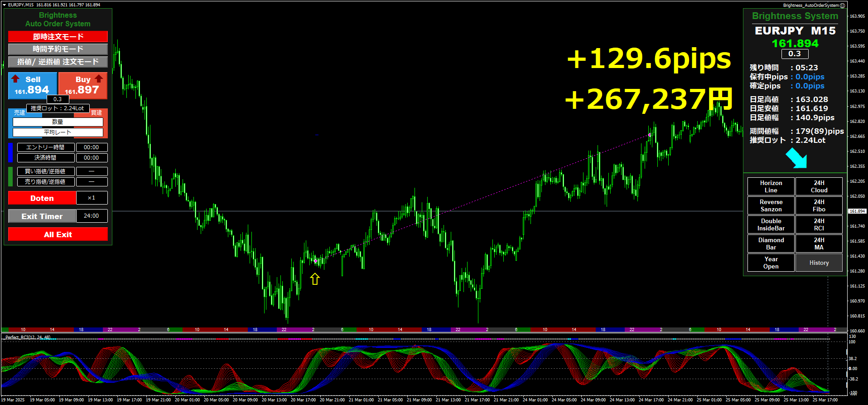Click the blue color bar beside エントリー時間
The image size is (868, 405).
pos(10,152)
